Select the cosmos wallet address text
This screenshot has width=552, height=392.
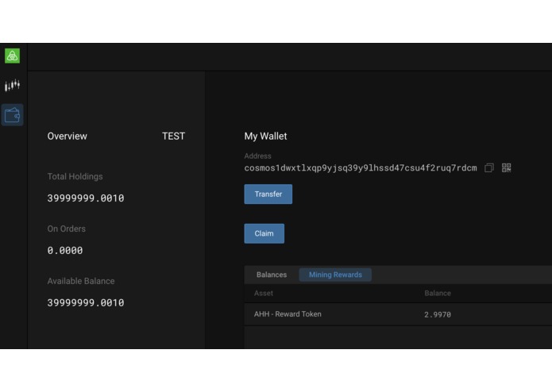pos(361,168)
